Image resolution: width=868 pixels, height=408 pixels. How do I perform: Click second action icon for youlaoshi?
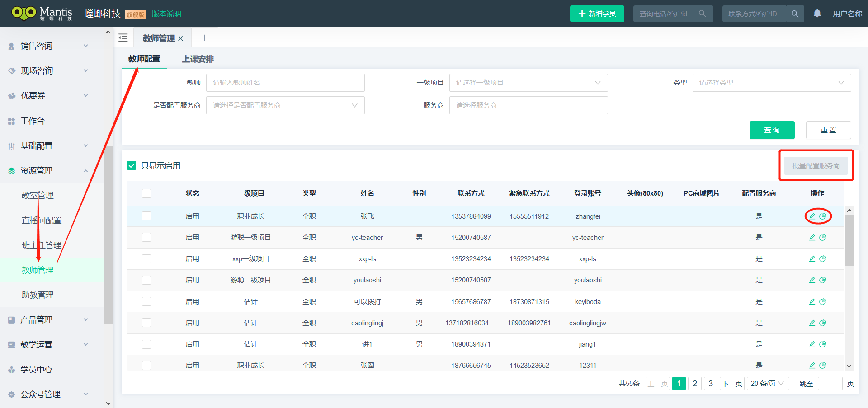(x=823, y=280)
